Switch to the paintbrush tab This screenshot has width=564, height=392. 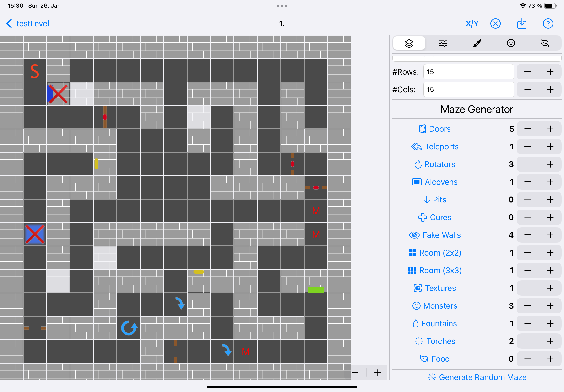pyautogui.click(x=477, y=43)
